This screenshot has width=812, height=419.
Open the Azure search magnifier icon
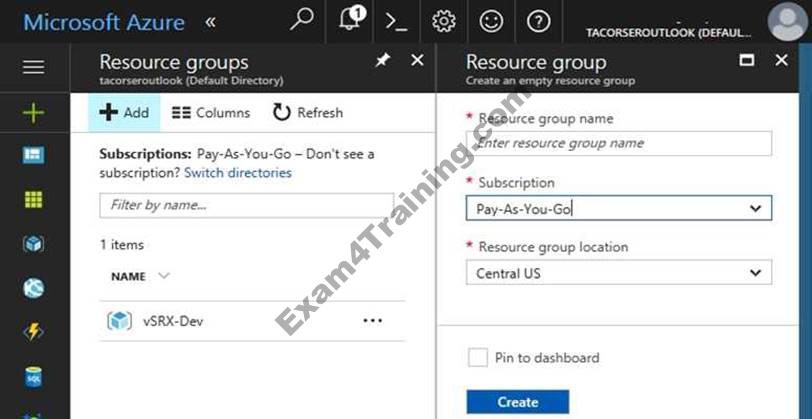click(x=301, y=20)
